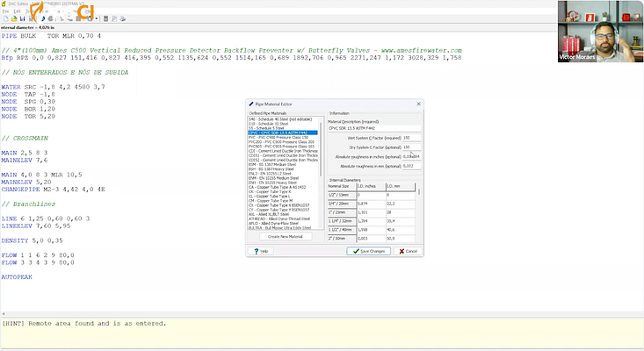
Task: Click Absolute roughness in mm field
Action: coord(411,166)
